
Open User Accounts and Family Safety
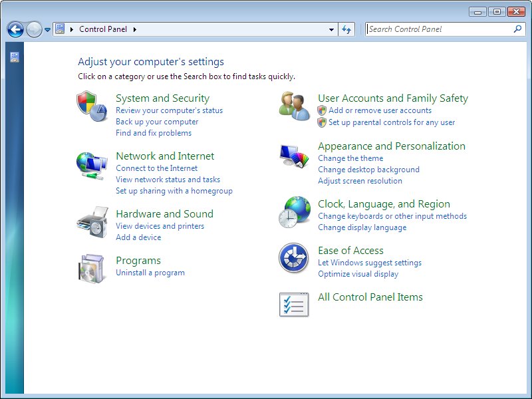[393, 98]
